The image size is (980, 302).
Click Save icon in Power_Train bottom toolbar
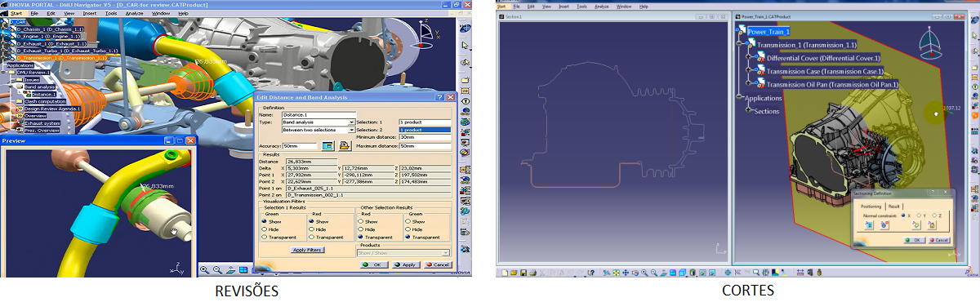click(x=523, y=273)
